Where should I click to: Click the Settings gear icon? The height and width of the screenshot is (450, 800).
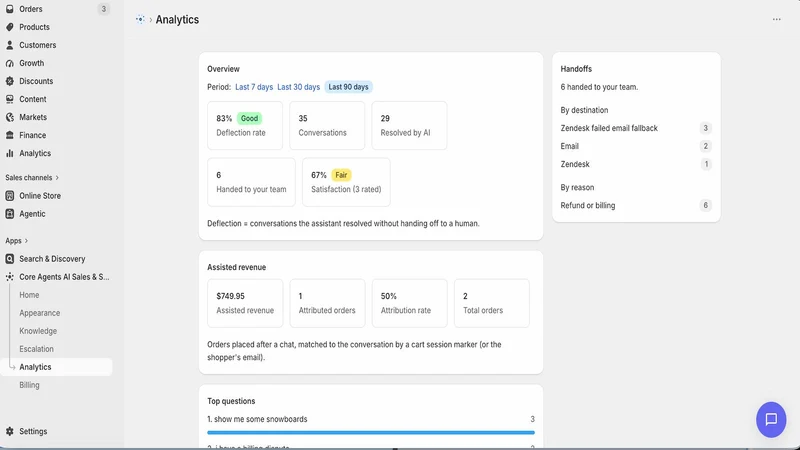10,431
